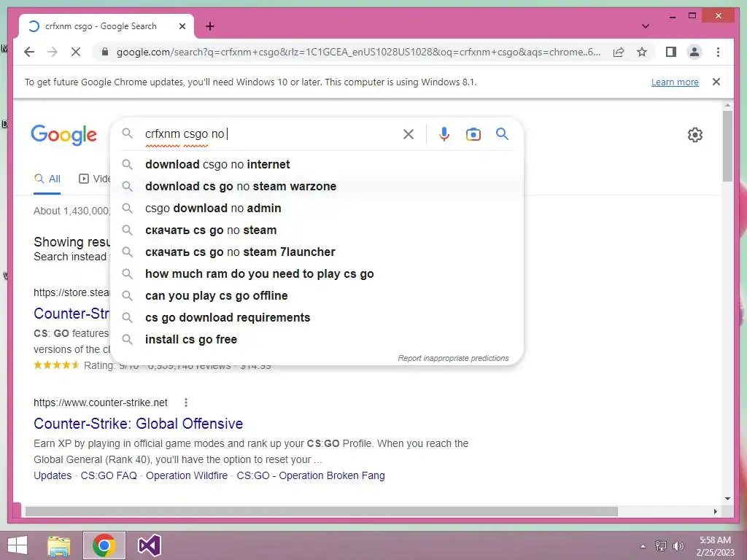
Task: Open the Chrome profile avatar
Action: point(694,52)
